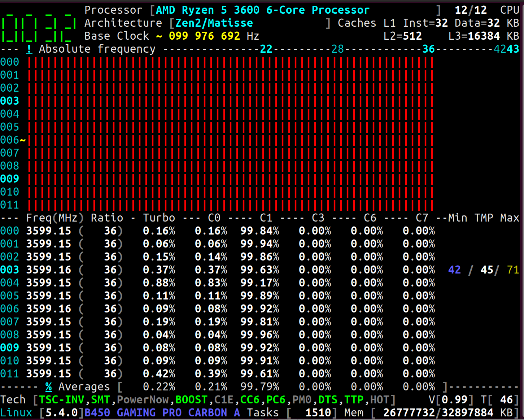Click the maximum temperature value 71
This screenshot has width=524, height=420.
(513, 270)
